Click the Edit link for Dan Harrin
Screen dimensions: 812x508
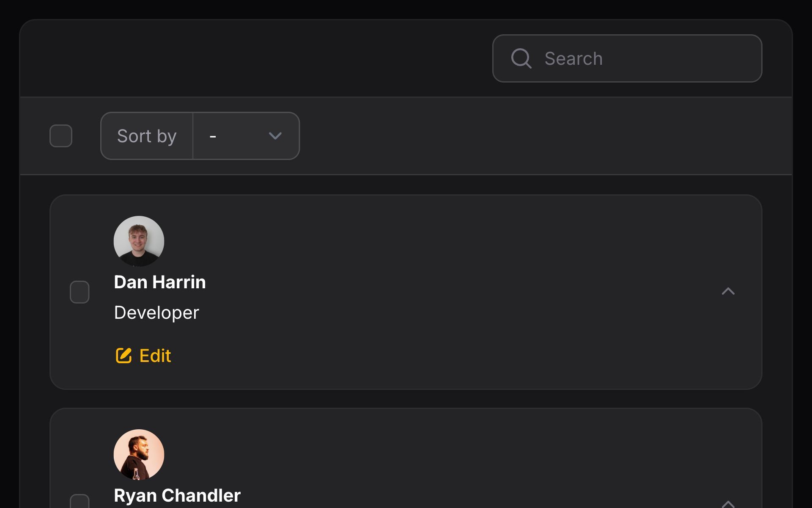pyautogui.click(x=155, y=356)
